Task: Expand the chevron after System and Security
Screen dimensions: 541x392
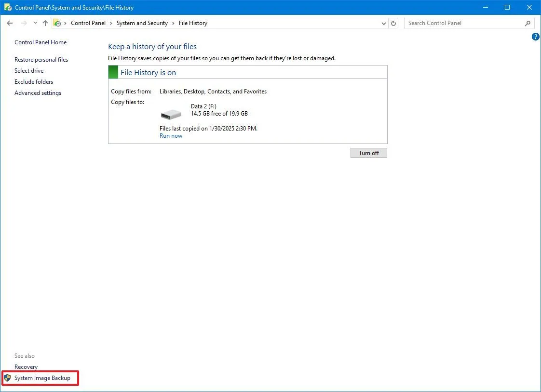Action: (172, 23)
